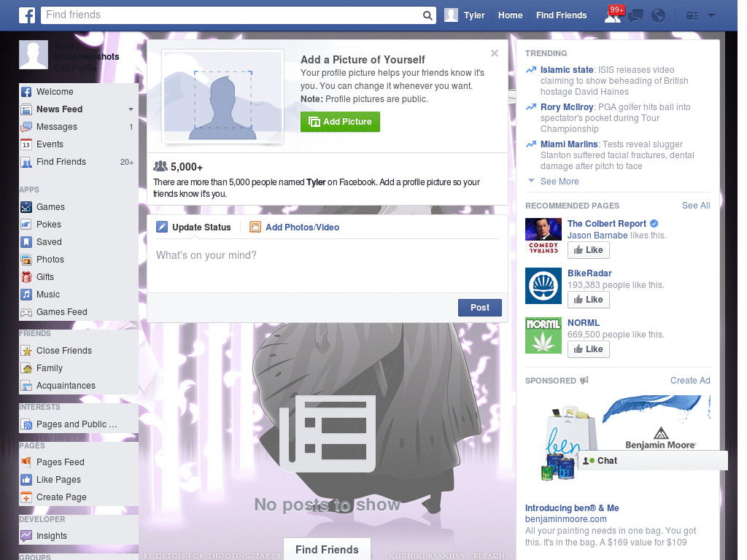Image resolution: width=747 pixels, height=560 pixels.
Task: Click the Insights chart icon
Action: coord(26,536)
